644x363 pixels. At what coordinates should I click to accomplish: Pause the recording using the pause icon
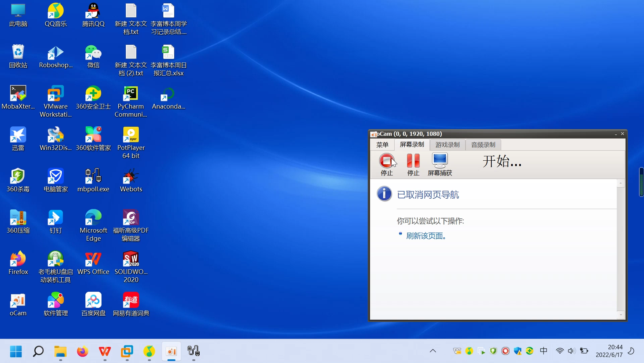(x=413, y=161)
